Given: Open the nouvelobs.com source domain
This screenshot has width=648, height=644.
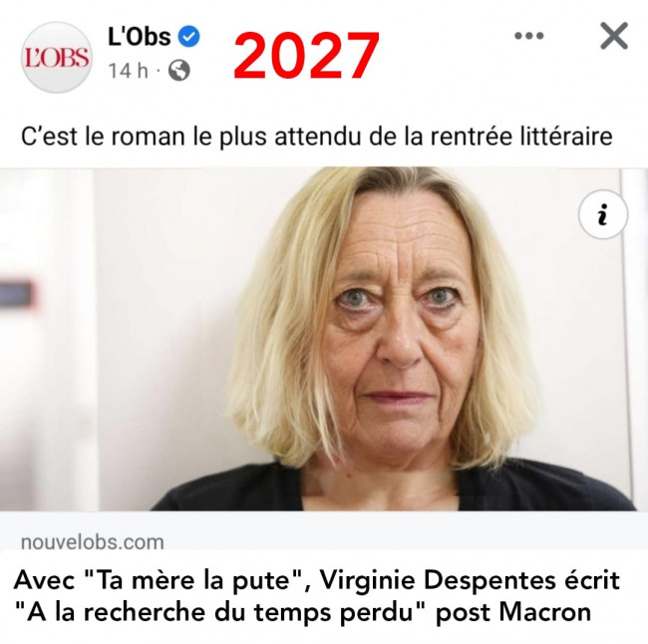Looking at the screenshot, I should tap(93, 542).
